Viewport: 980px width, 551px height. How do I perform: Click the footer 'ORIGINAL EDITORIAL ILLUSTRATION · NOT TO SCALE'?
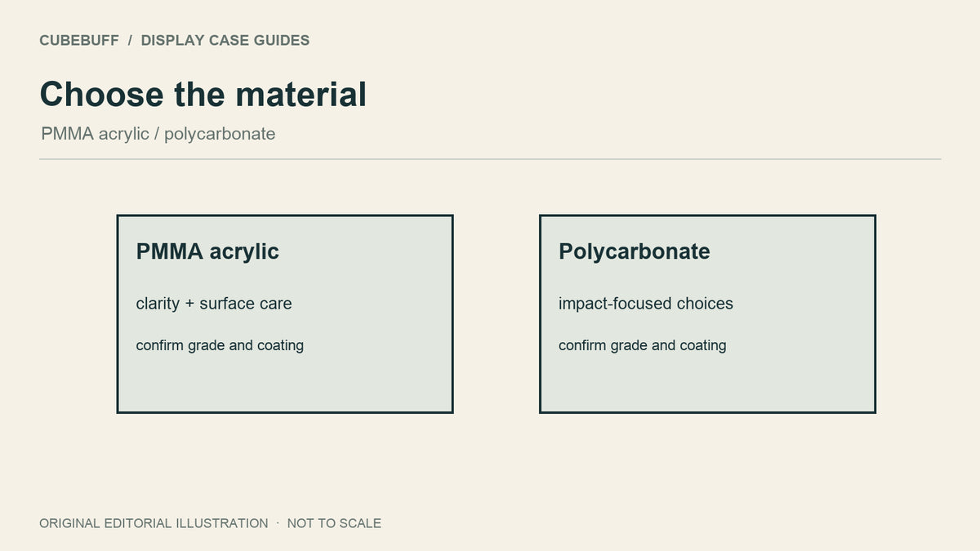[210, 523]
